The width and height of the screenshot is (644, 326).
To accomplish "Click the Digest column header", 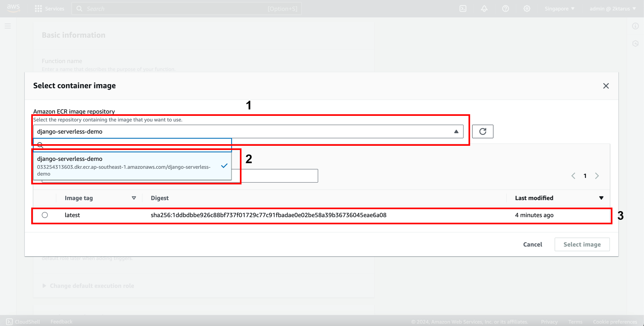I will 160,198.
